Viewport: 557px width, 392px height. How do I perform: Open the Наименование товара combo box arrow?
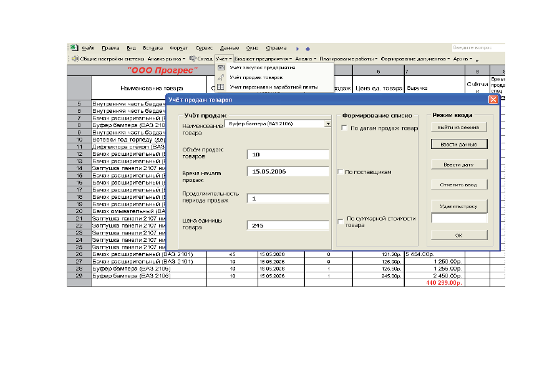pos(327,124)
